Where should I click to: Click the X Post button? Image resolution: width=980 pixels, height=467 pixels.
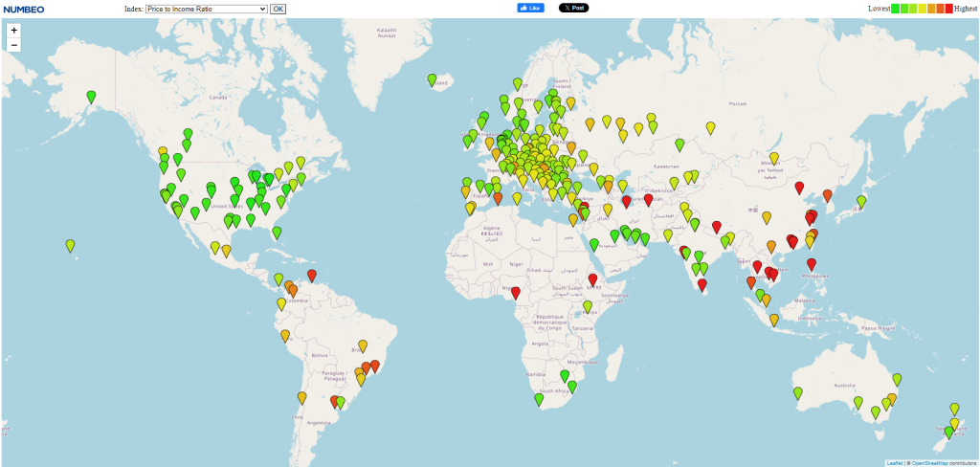tap(573, 8)
